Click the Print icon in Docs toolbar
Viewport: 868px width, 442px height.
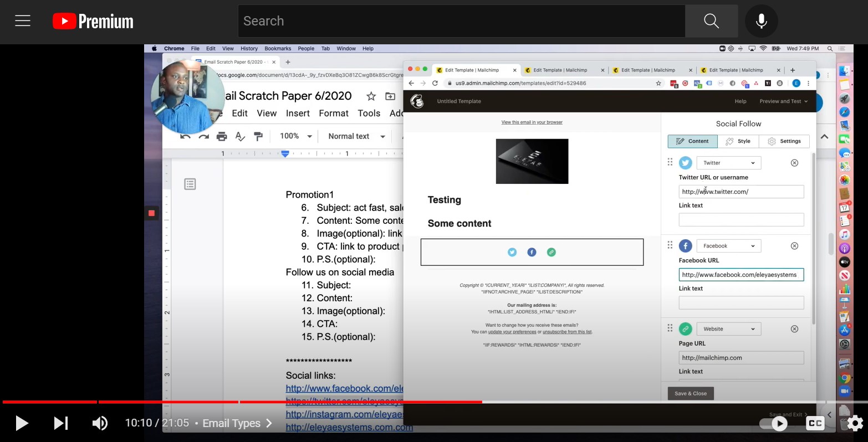[x=222, y=136]
